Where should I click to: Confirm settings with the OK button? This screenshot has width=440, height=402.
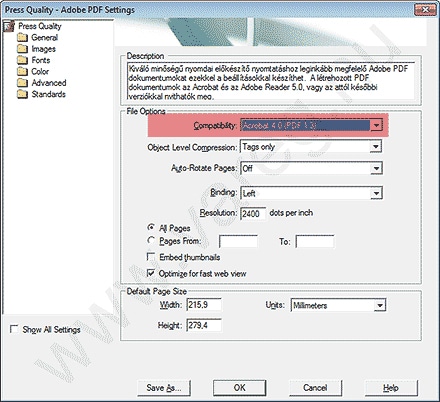click(x=240, y=388)
